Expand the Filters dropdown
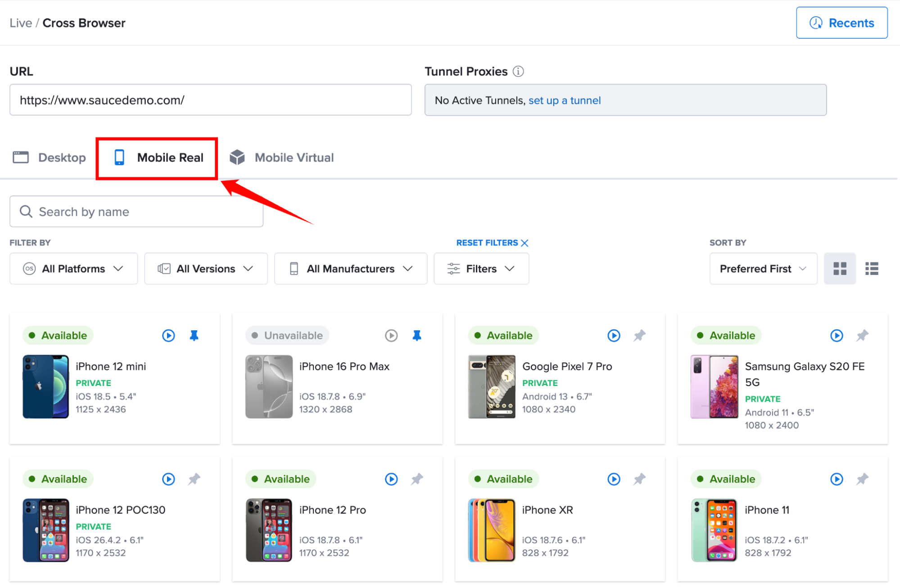This screenshot has height=588, width=900. [481, 269]
